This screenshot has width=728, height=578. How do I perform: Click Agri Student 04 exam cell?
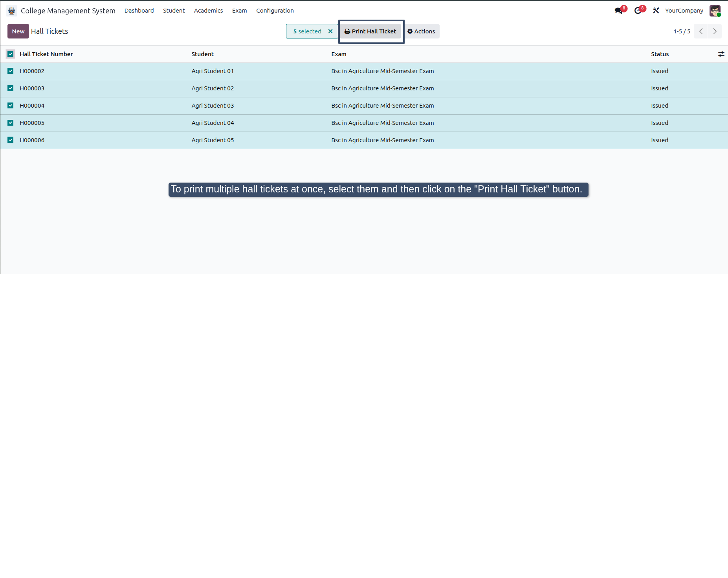pyautogui.click(x=383, y=123)
